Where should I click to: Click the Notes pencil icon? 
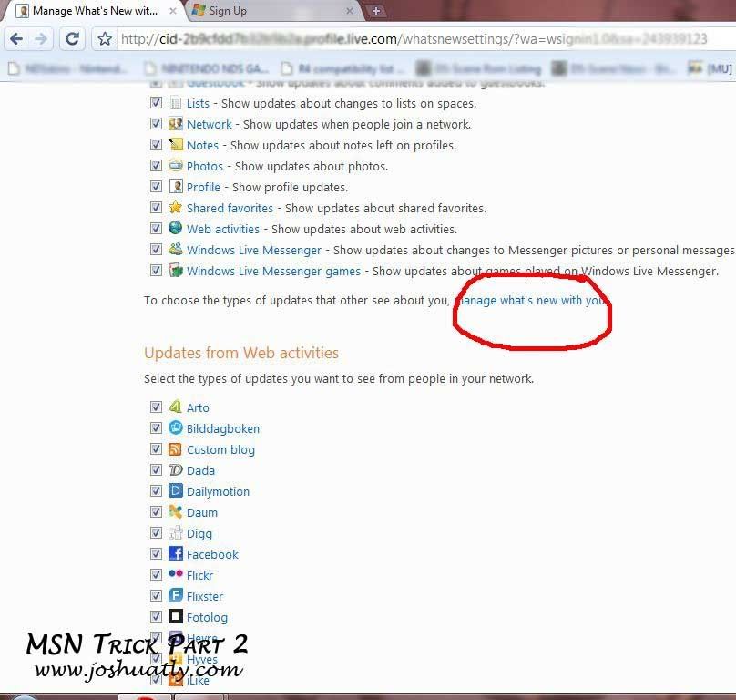175,145
